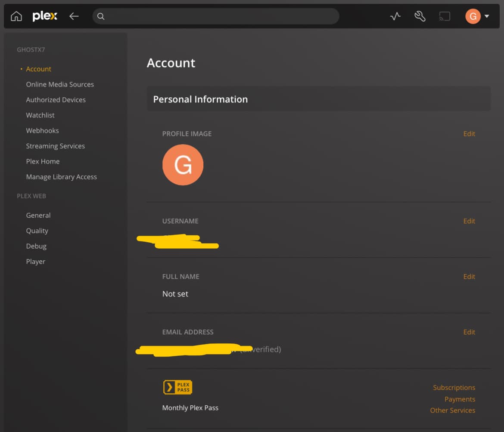Click the Personal Information section header
Viewport: 504px width, 432px height.
point(318,99)
